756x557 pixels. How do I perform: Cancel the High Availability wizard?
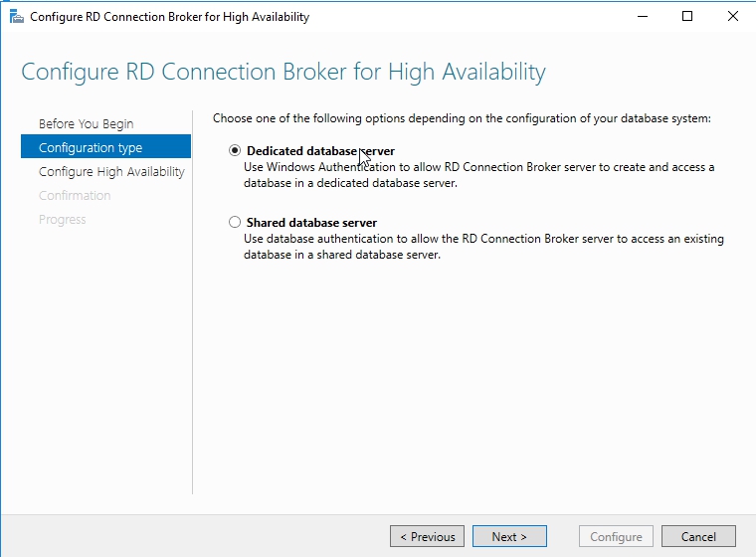[698, 536]
